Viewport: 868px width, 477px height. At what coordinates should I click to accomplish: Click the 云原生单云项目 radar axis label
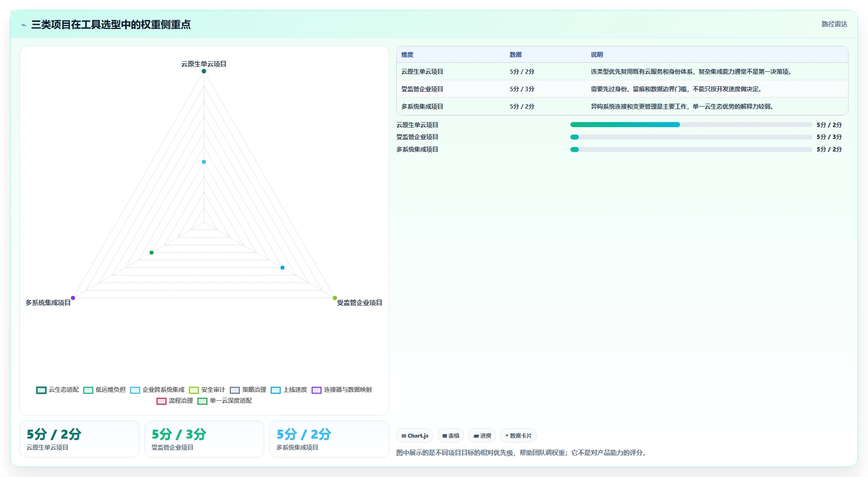coord(204,64)
